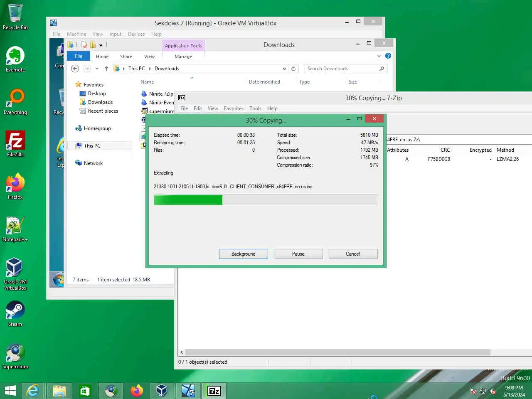Open the network tray icon
Image resolution: width=532 pixels, height=399 pixels.
[x=483, y=391]
